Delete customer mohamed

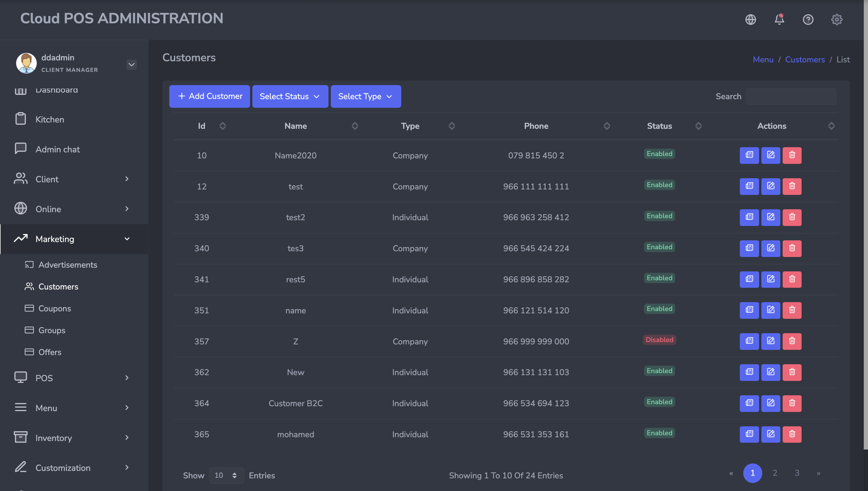pyautogui.click(x=792, y=434)
